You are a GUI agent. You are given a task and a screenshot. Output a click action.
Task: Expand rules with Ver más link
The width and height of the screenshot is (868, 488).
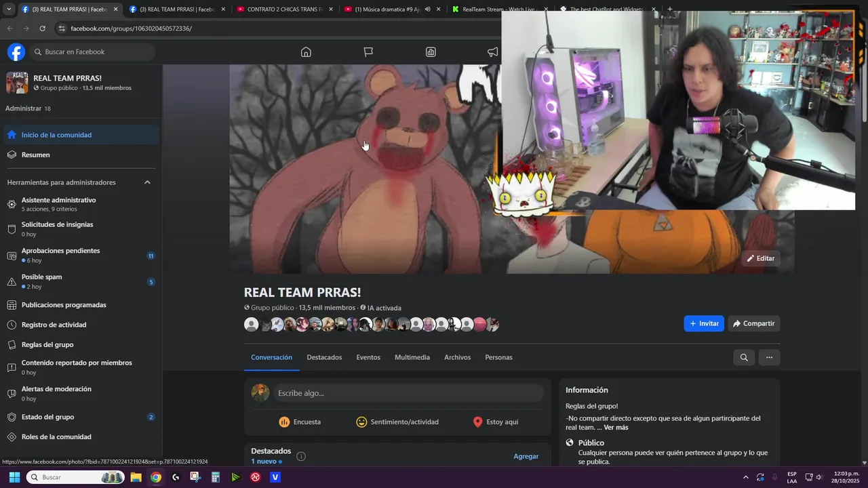(x=616, y=428)
